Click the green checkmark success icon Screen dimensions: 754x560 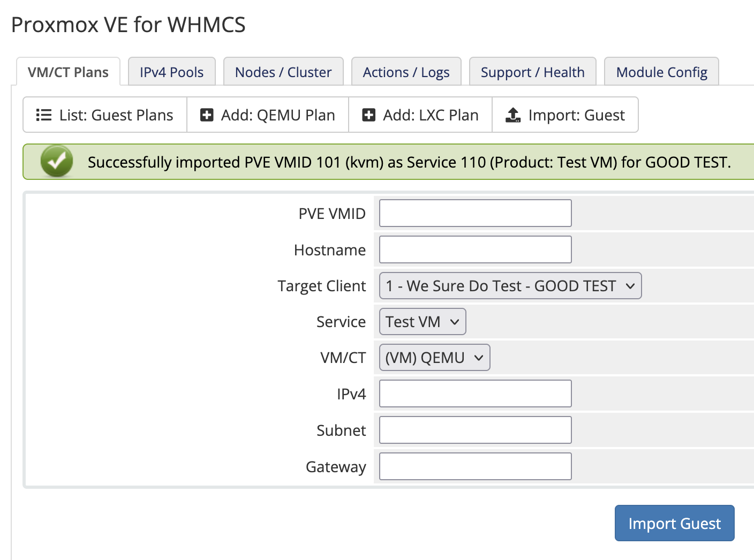(57, 161)
